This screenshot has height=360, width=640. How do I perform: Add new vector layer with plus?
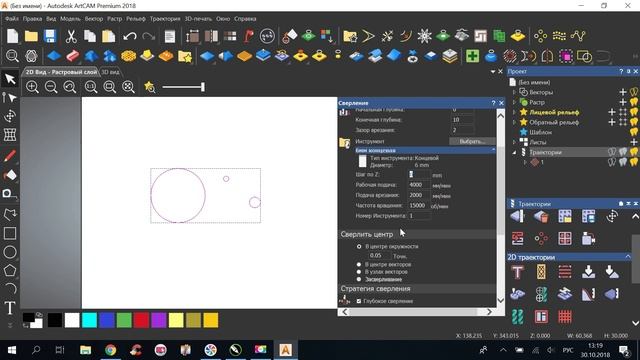[623, 92]
